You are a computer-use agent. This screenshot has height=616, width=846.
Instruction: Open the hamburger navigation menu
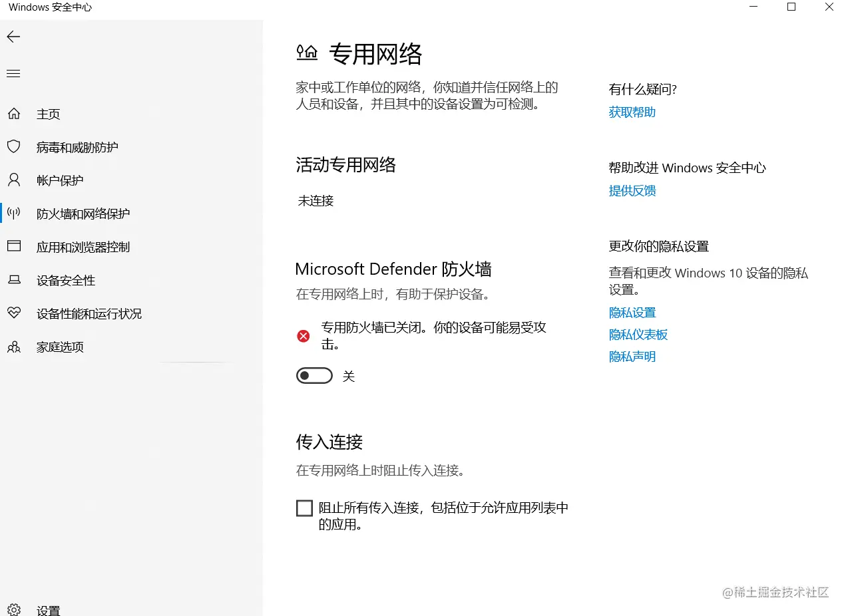click(x=13, y=73)
